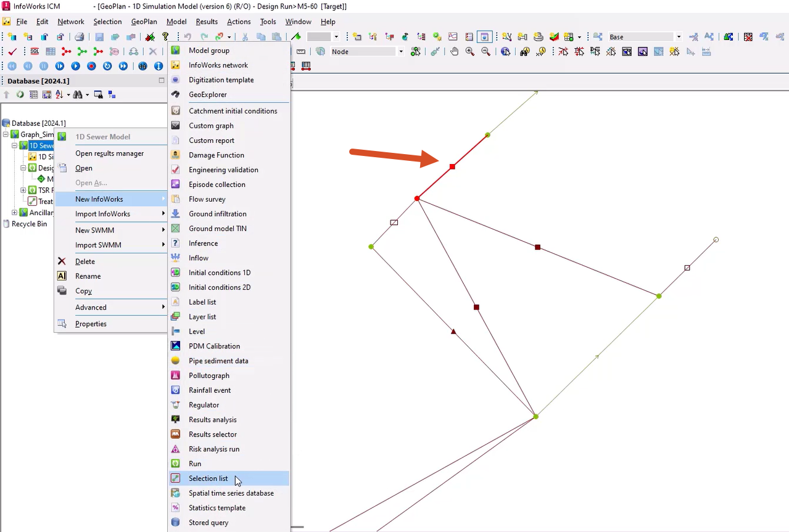
Task: Click the Recycle Bin icon in tree
Action: [x=6, y=224]
